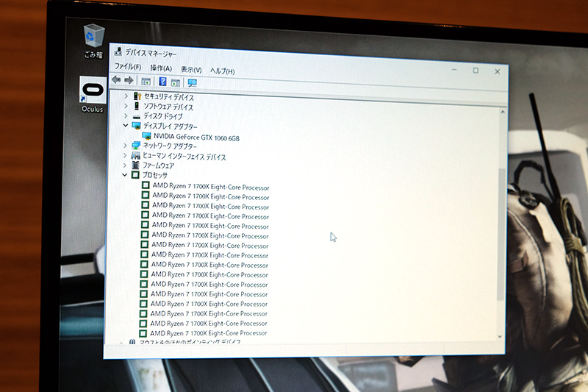This screenshot has height=392, width=588.
Task: Open the 表示(V) menu
Action: 191,70
